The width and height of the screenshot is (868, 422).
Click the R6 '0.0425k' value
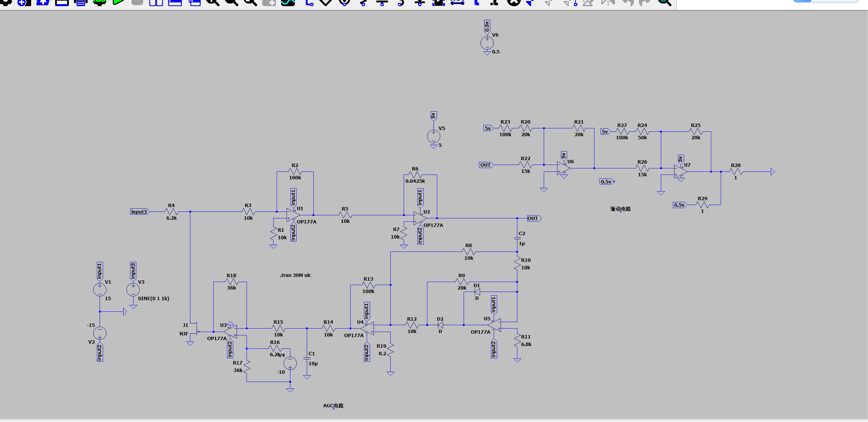[415, 181]
